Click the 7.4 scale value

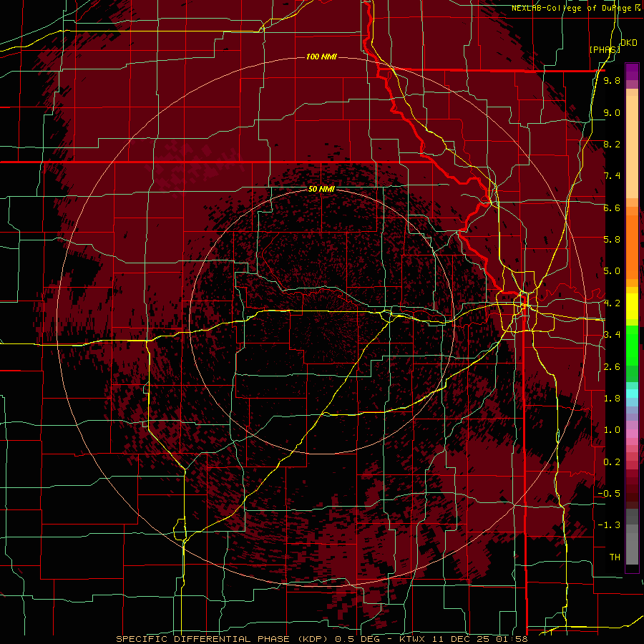pos(612,176)
